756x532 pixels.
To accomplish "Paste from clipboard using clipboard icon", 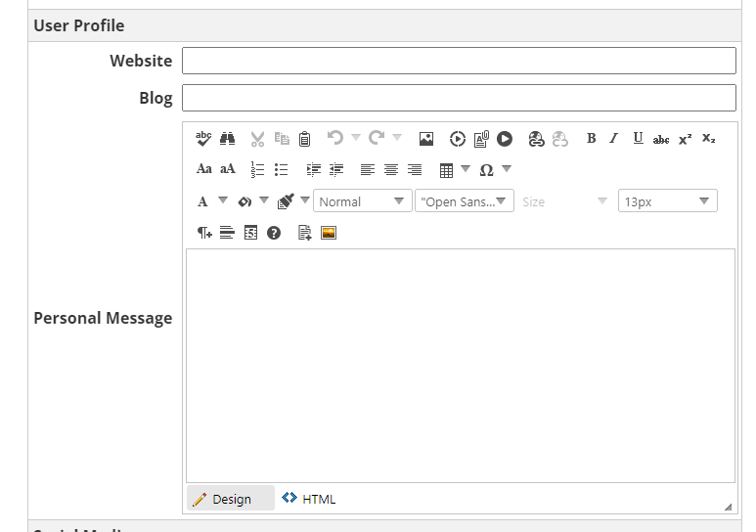I will (305, 139).
